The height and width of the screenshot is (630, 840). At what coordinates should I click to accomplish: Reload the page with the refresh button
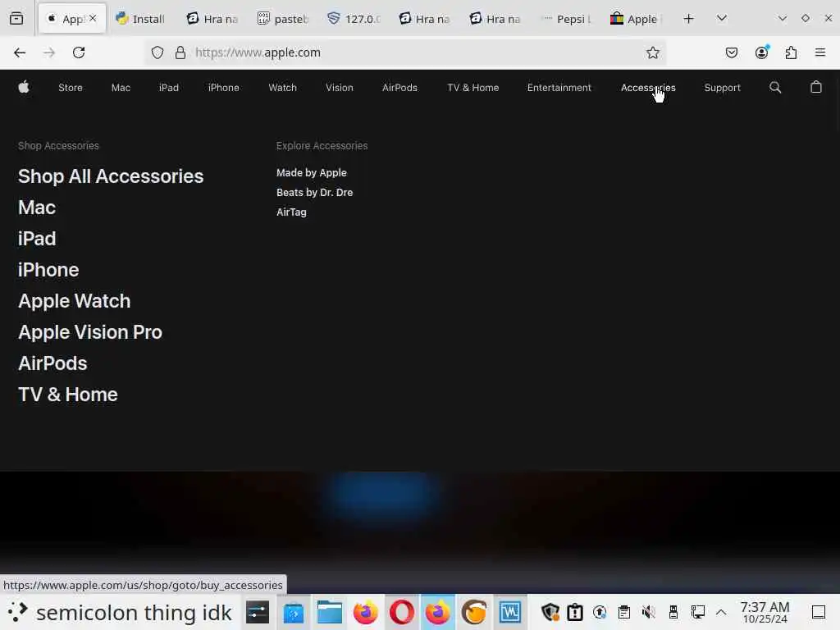tap(79, 52)
